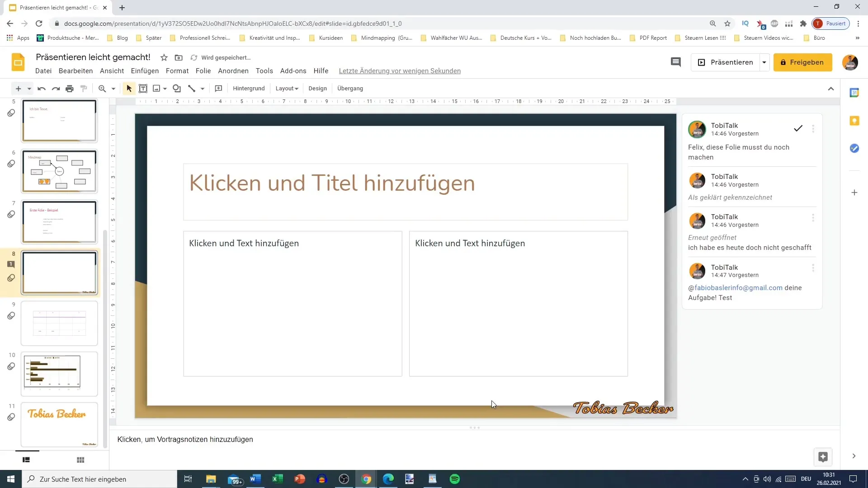The image size is (868, 488).
Task: Open zoom level dropdown arrow
Action: click(x=113, y=89)
